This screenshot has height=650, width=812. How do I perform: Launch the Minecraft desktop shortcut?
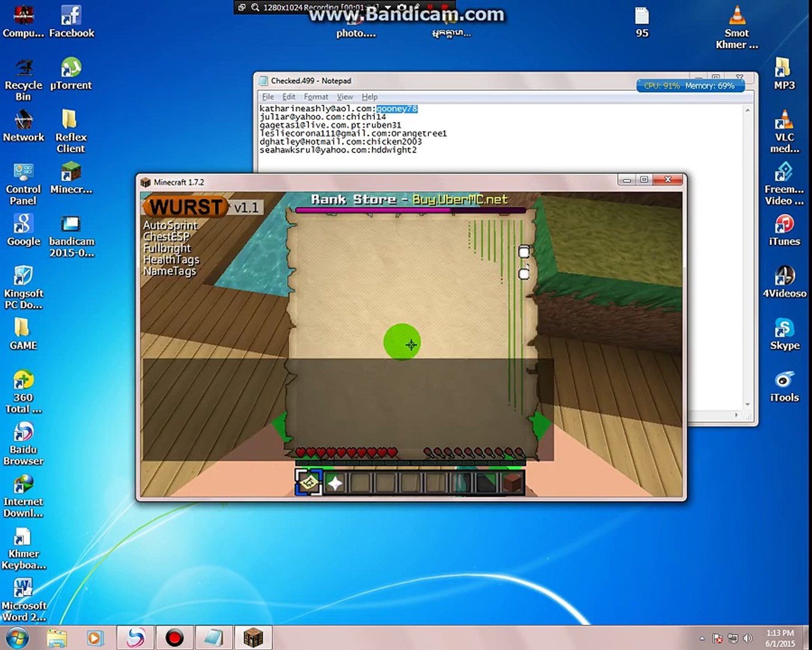(x=71, y=178)
